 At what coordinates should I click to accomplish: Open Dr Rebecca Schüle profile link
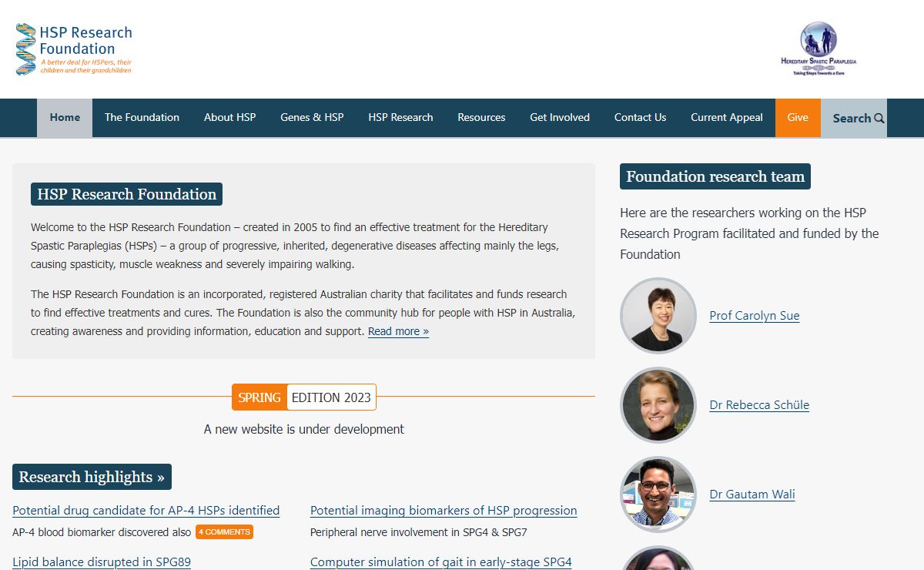[759, 405]
